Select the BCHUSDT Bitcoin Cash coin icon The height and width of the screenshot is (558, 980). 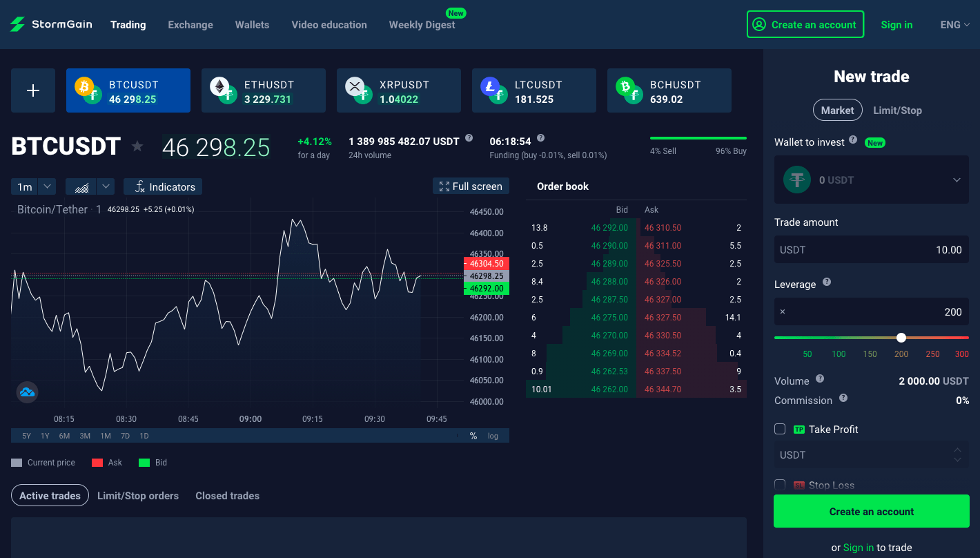click(x=625, y=86)
